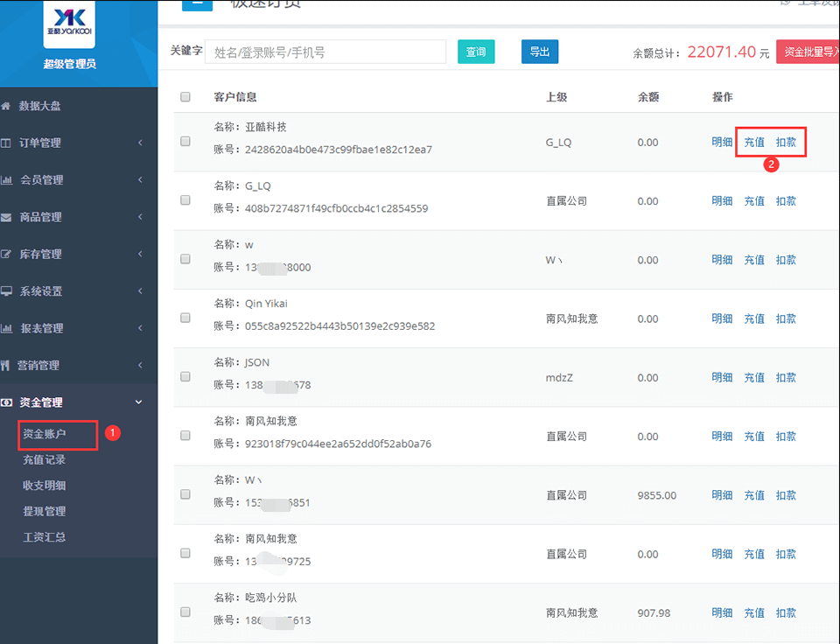Expand the 报表管理 menu arrow
This screenshot has width=840, height=644.
coord(140,328)
